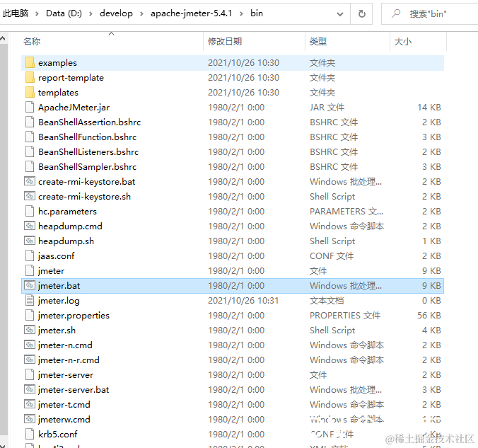
Task: Click the magnifier icon in the search box
Action: coord(396,13)
